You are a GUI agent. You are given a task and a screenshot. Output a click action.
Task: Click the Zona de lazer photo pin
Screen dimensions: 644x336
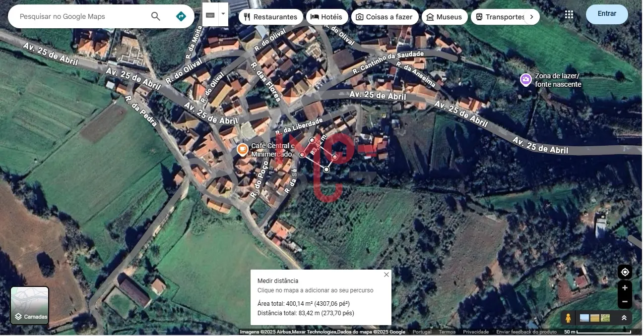(525, 79)
